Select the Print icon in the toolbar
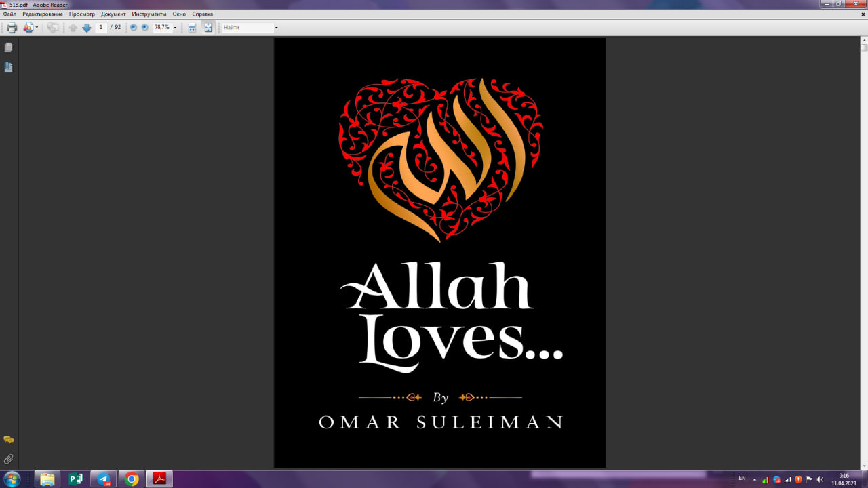This screenshot has height=488, width=868. [x=12, y=27]
